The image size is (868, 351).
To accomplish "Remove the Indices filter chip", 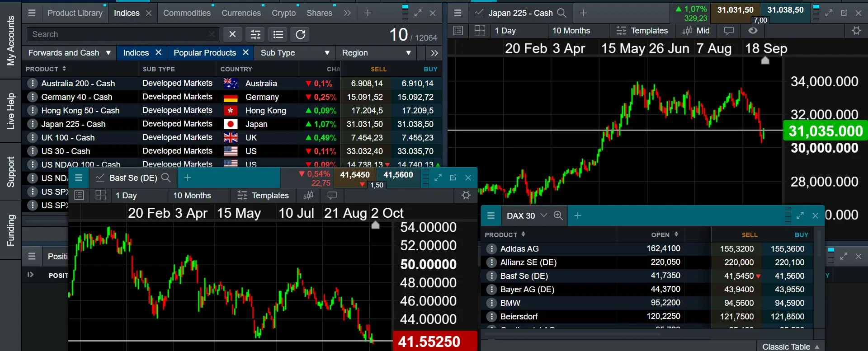I will point(158,52).
